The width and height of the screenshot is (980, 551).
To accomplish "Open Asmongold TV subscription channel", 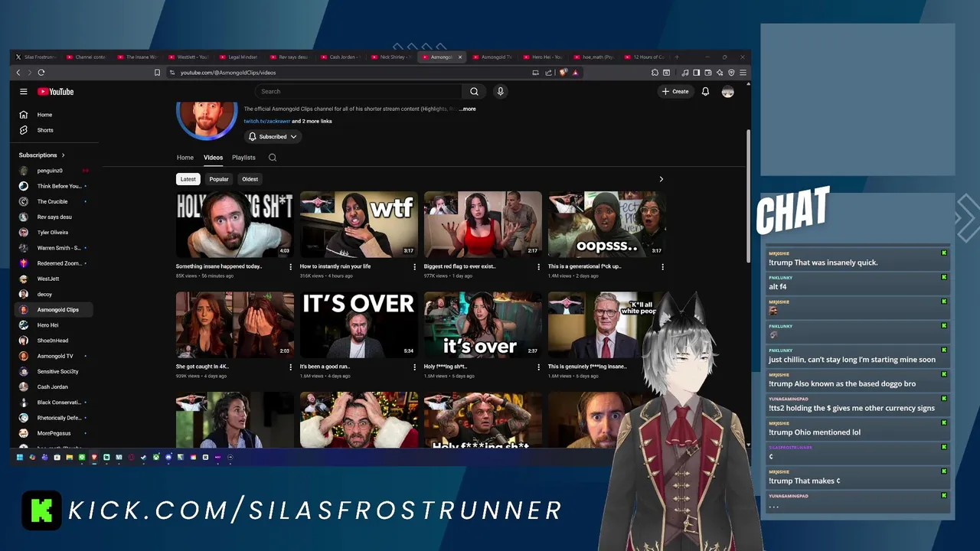I will (54, 356).
